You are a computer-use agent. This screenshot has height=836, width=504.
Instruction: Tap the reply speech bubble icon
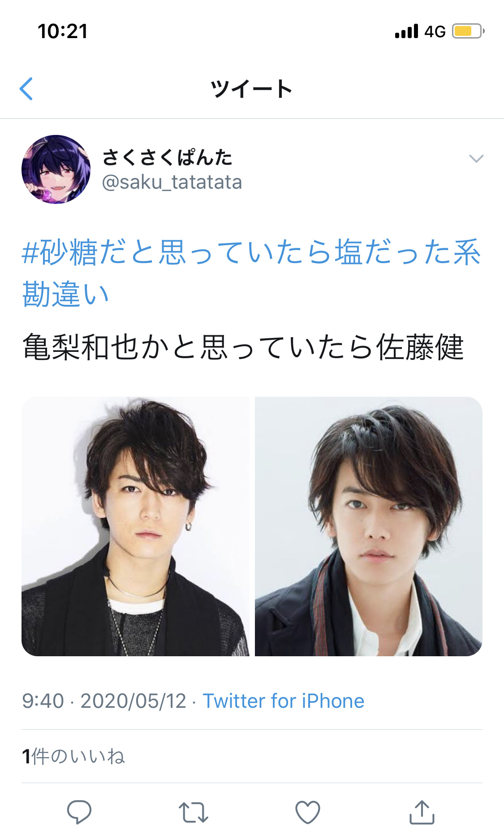[x=79, y=812]
